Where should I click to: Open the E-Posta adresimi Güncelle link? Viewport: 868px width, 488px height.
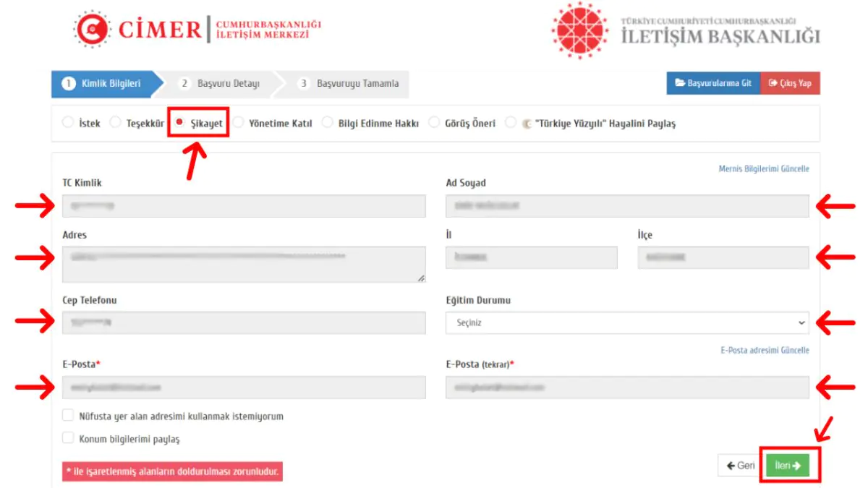pyautogui.click(x=765, y=351)
